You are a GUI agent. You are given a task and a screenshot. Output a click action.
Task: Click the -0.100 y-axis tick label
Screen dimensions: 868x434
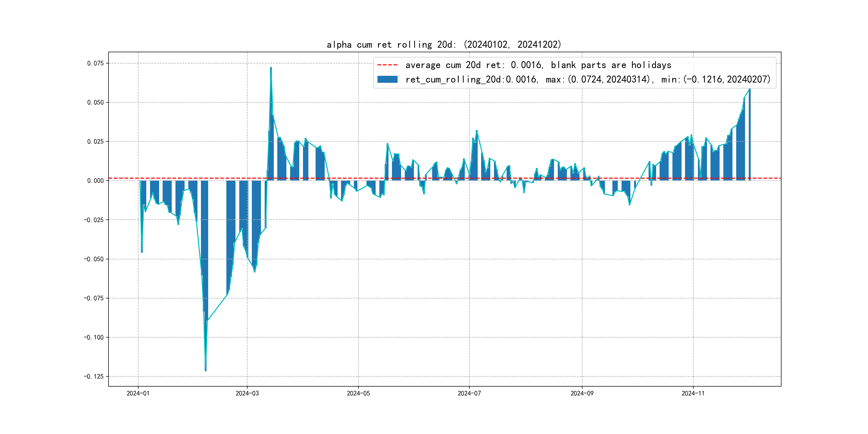[x=94, y=337]
